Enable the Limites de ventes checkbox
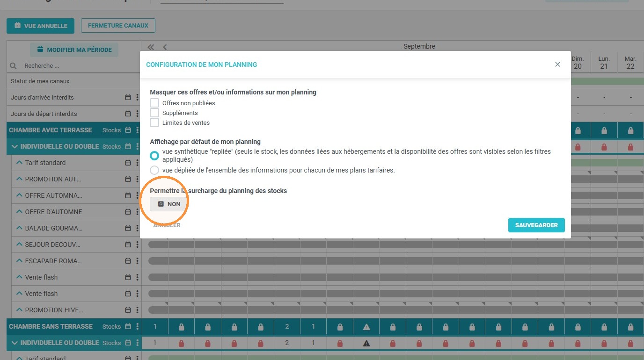The image size is (644, 360). 154,122
